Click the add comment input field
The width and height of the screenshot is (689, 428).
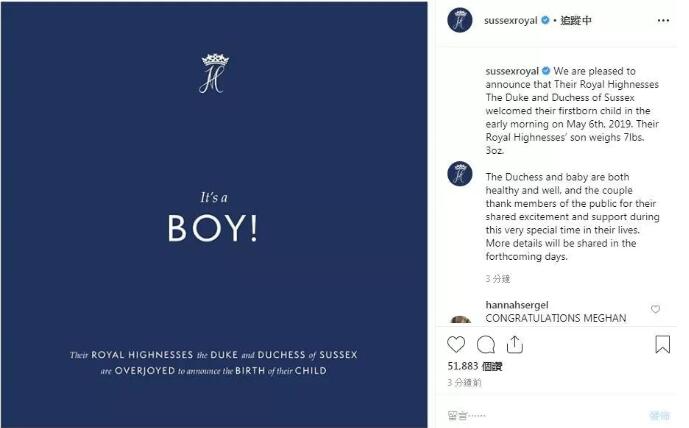point(530,413)
